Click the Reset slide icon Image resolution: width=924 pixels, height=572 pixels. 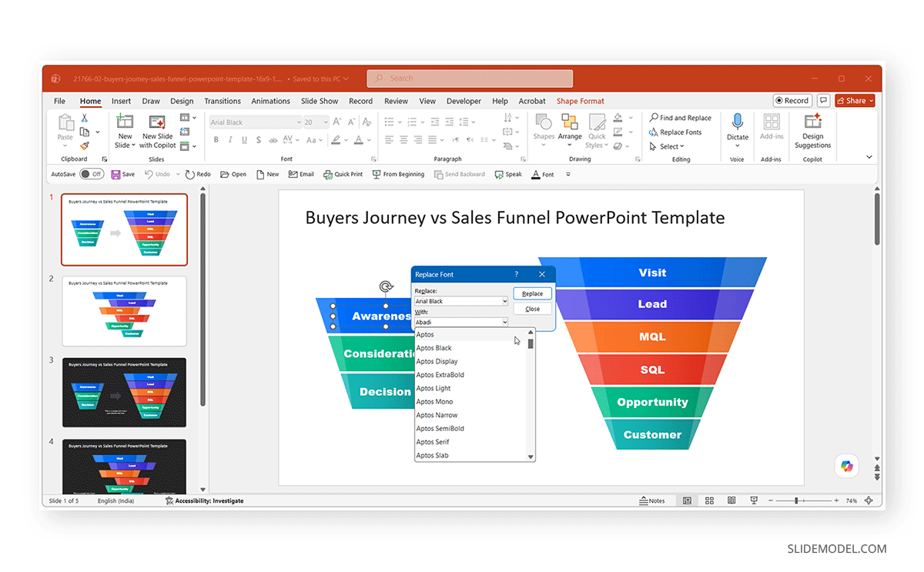(x=184, y=132)
